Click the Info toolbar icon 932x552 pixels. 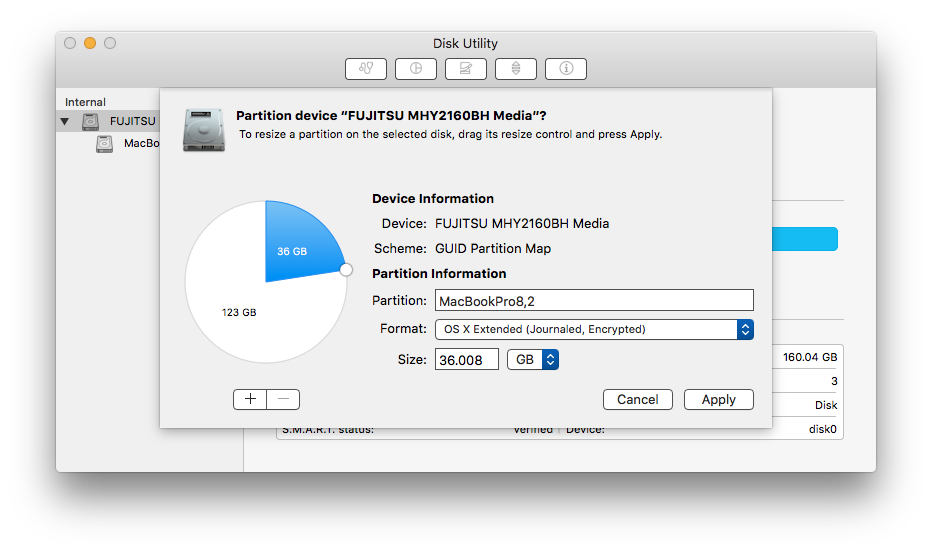pyautogui.click(x=565, y=68)
